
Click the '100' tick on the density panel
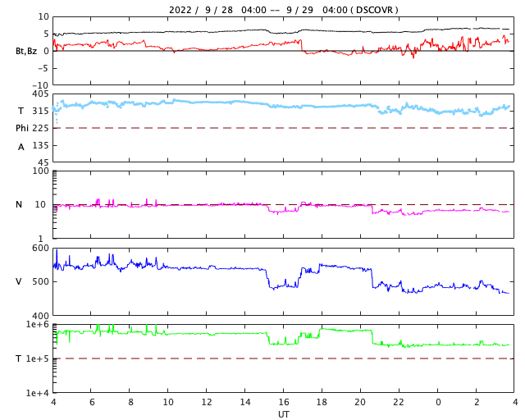pyautogui.click(x=40, y=171)
